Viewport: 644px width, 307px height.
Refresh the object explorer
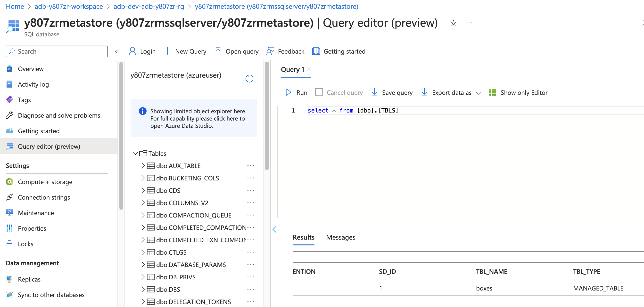tap(249, 78)
